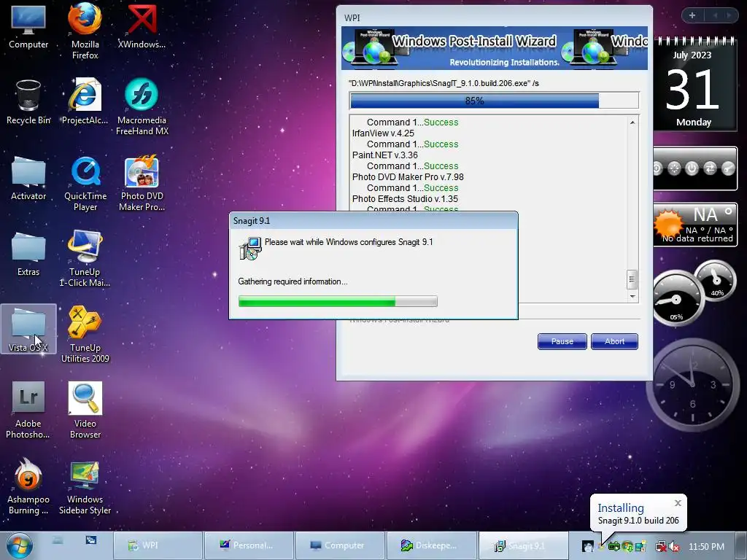Click the Windows update download tray icon
Image resolution: width=747 pixels, height=560 pixels.
[x=627, y=546]
